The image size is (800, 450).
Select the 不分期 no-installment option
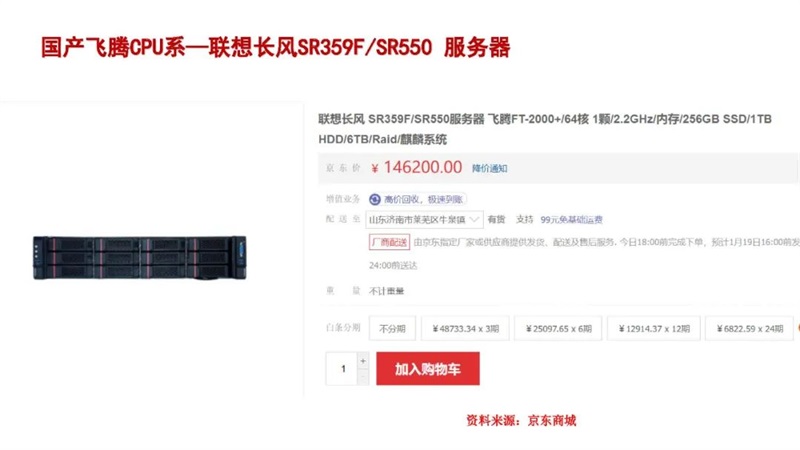(392, 329)
